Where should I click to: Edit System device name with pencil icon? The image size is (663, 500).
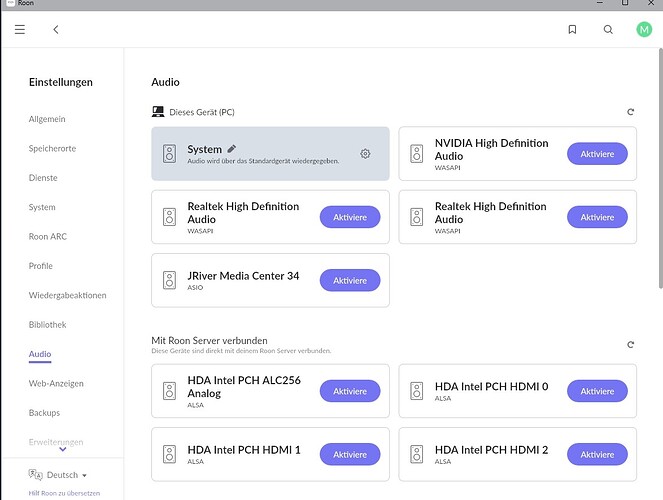(x=232, y=148)
